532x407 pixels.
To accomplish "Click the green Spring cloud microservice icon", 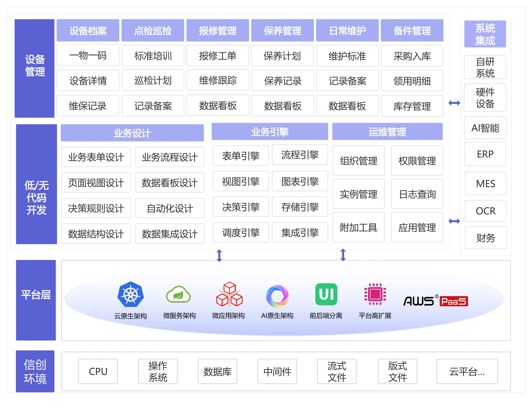I will 178,294.
